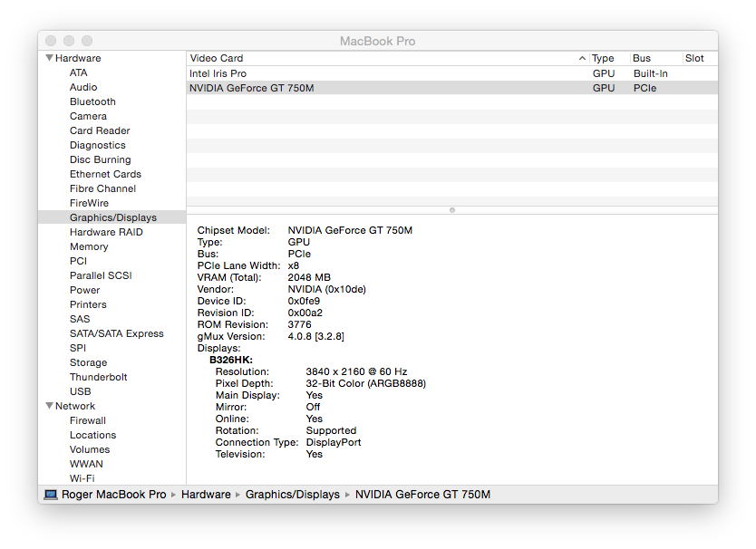The image size is (756, 549).
Task: Select Thunderbolt in the sidebar
Action: 99,377
